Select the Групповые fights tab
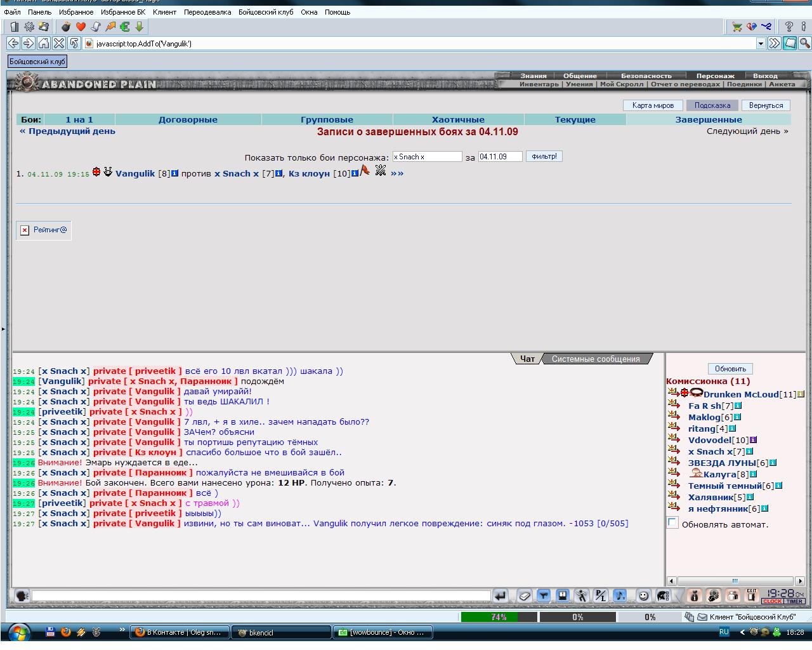812x650 pixels. click(x=327, y=119)
